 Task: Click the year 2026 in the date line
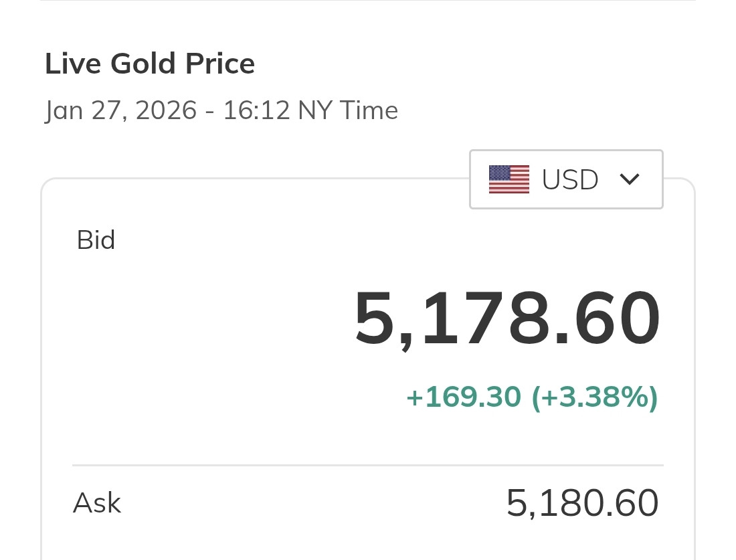165,110
